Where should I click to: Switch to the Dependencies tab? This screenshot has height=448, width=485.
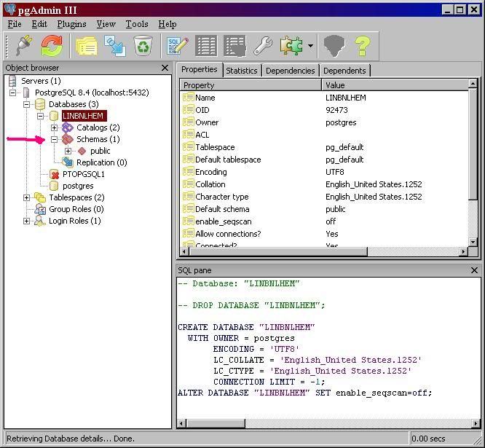click(290, 71)
